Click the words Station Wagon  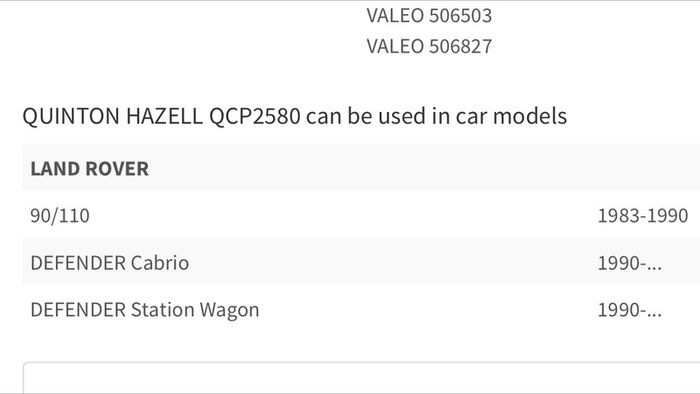tap(195, 310)
